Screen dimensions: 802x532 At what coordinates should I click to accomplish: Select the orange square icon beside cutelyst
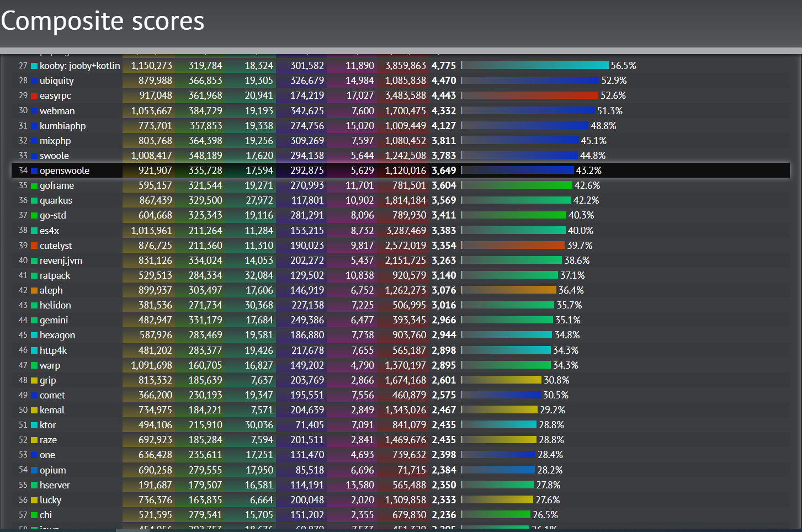tap(34, 246)
